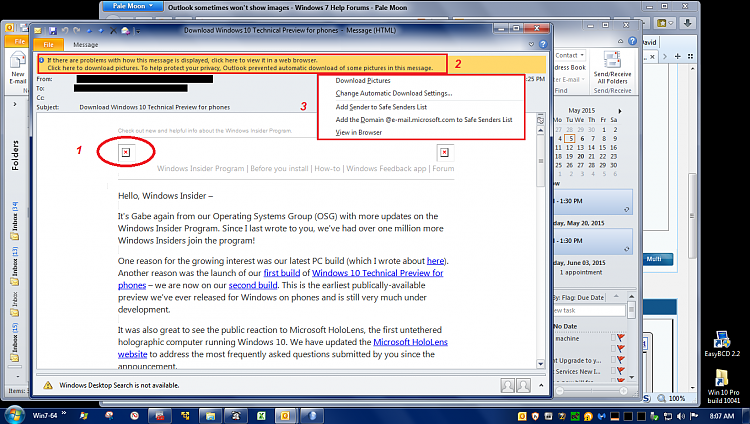Add the Domain @e-mail.microsoft.com to Safe Senders

tap(424, 120)
